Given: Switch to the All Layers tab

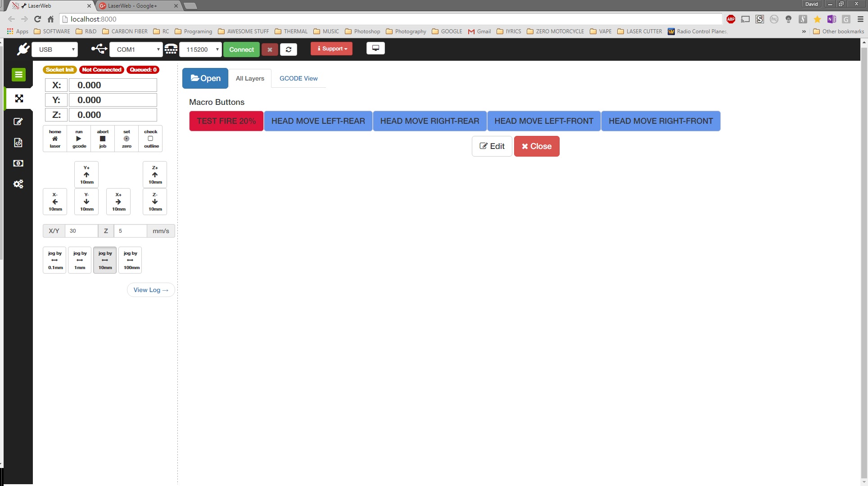Looking at the screenshot, I should coord(250,78).
